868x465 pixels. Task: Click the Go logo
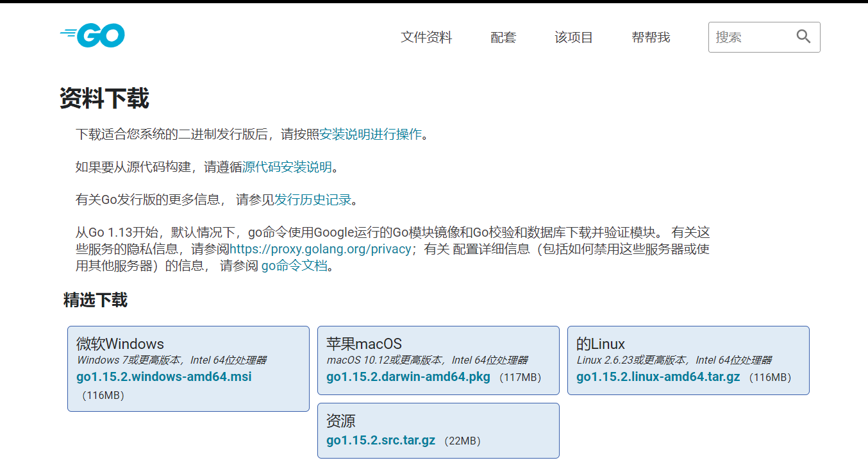pyautogui.click(x=92, y=36)
